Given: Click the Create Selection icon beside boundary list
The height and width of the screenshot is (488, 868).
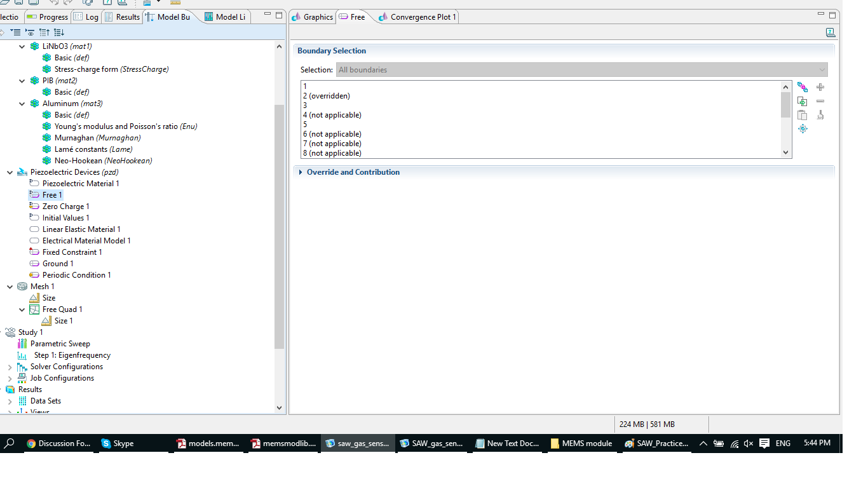Looking at the screenshot, I should point(803,88).
